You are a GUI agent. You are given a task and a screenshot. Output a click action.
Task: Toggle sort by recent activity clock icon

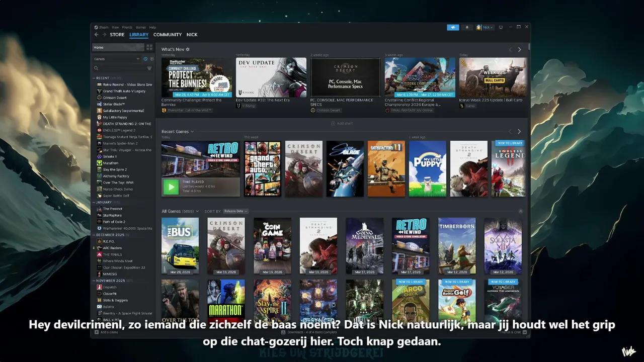tap(145, 59)
